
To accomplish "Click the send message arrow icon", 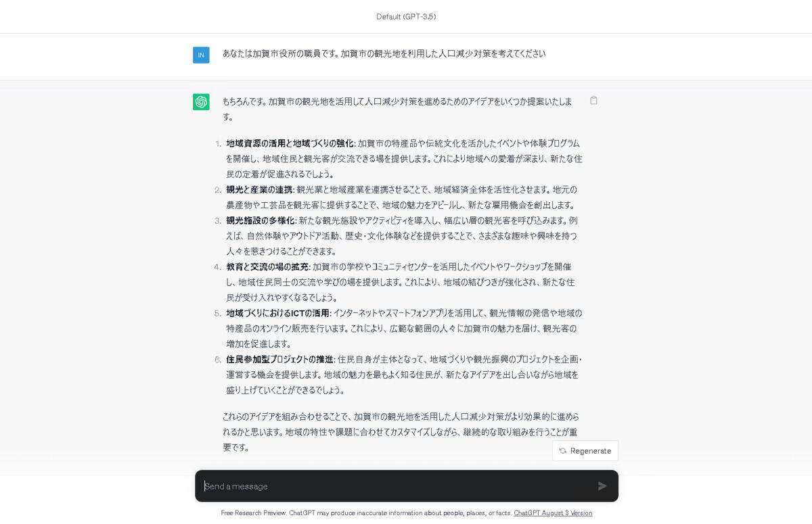I will coord(602,486).
